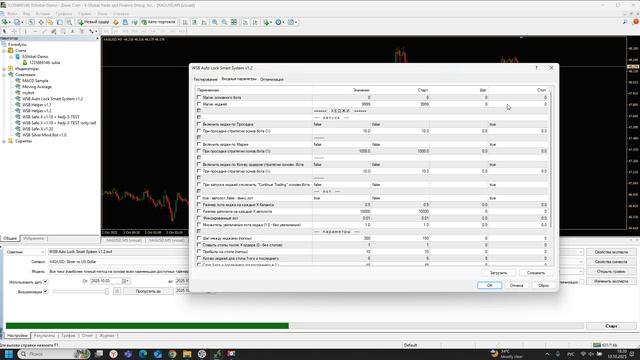Click the Старт button in tester
This screenshot has width=640, height=360.
click(x=611, y=326)
